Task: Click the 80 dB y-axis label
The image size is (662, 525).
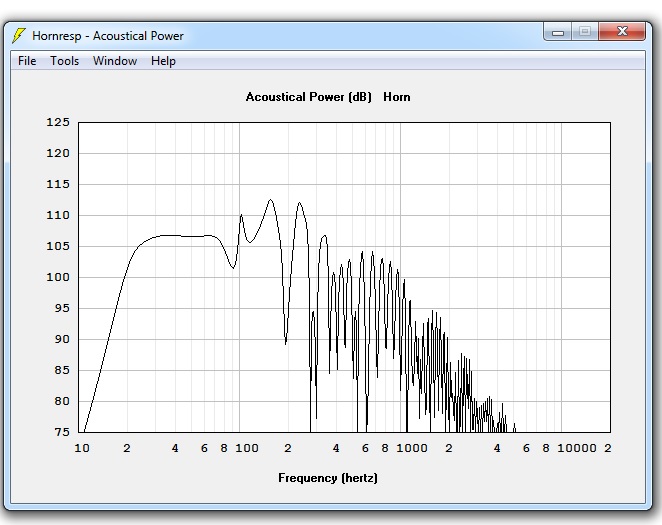Action: (x=62, y=401)
